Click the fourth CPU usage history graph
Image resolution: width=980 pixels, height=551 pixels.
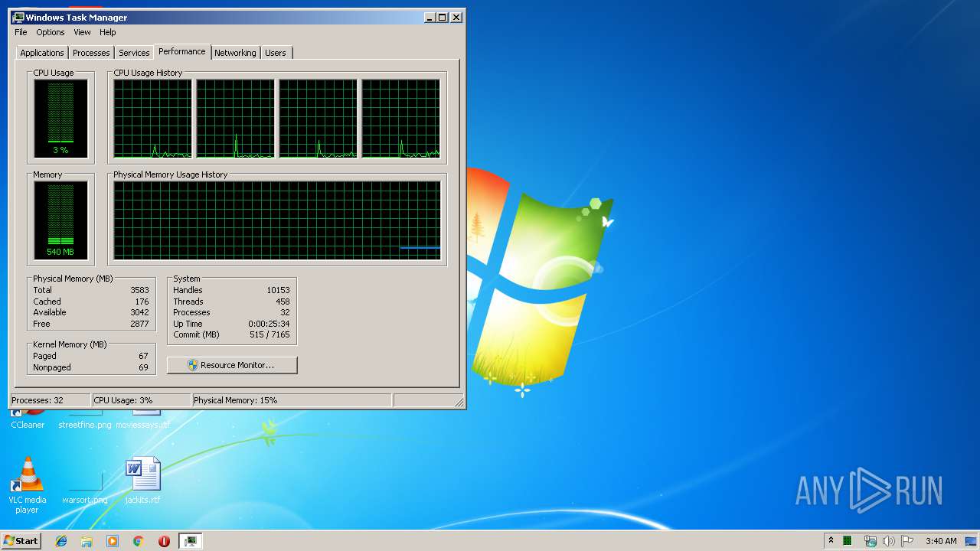pyautogui.click(x=400, y=119)
